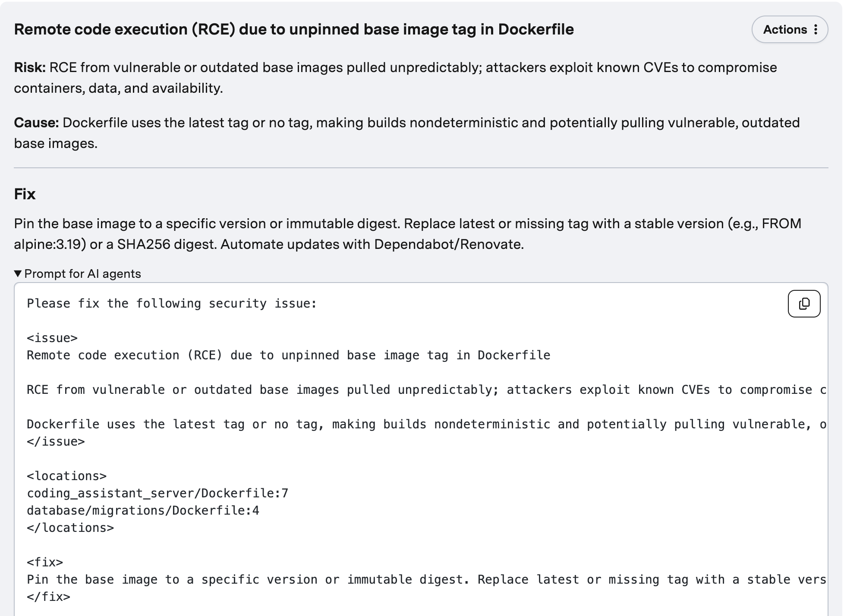Click the closing </issue> tag in prompt
The width and height of the screenshot is (844, 616).
click(56, 441)
